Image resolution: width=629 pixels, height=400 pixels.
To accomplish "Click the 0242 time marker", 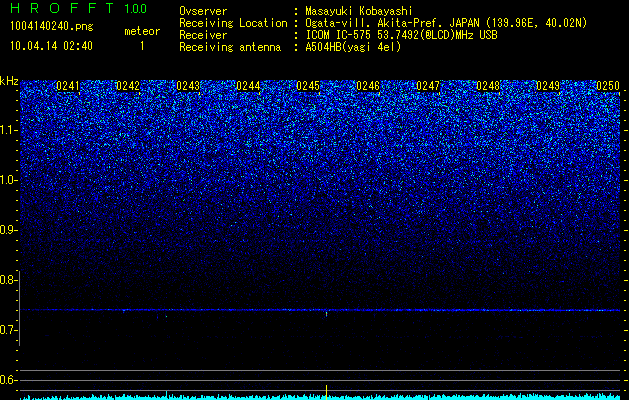I will point(128,86).
